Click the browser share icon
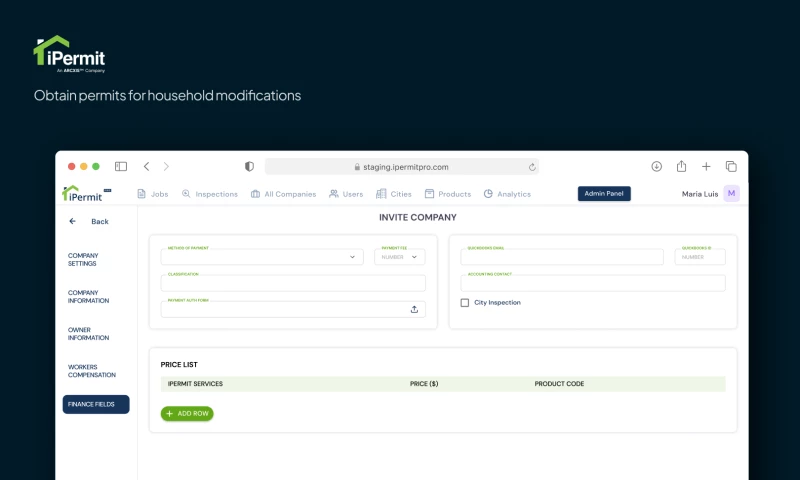 click(x=681, y=167)
